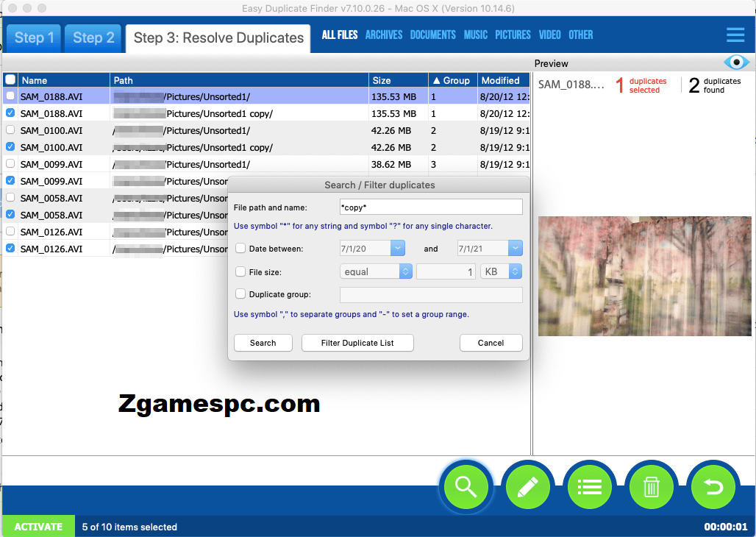The width and height of the screenshot is (756, 537).
Task: Click the green undo arrow button
Action: (x=713, y=487)
